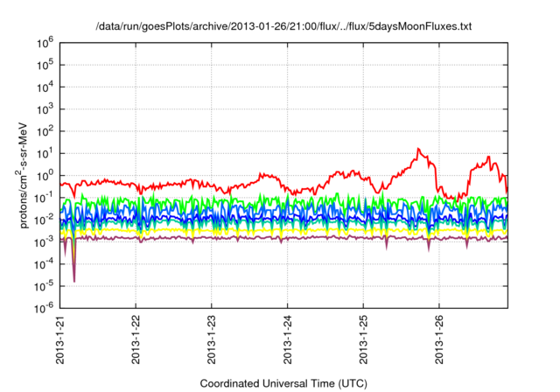This screenshot has width=560, height=392.
Task: Click the 2013-1-23 date label
Action: (x=212, y=339)
